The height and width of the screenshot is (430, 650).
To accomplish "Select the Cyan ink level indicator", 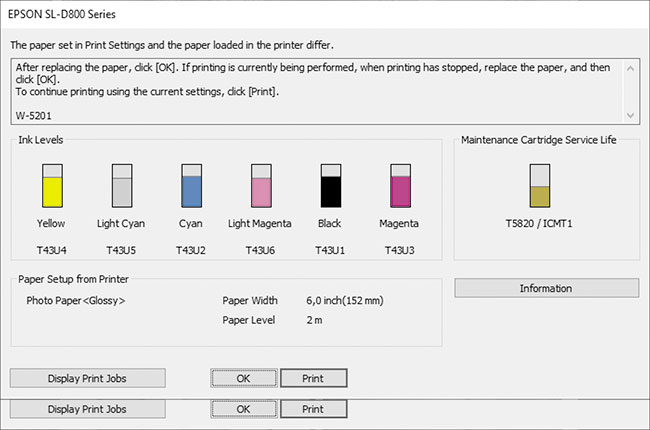I will point(191,185).
